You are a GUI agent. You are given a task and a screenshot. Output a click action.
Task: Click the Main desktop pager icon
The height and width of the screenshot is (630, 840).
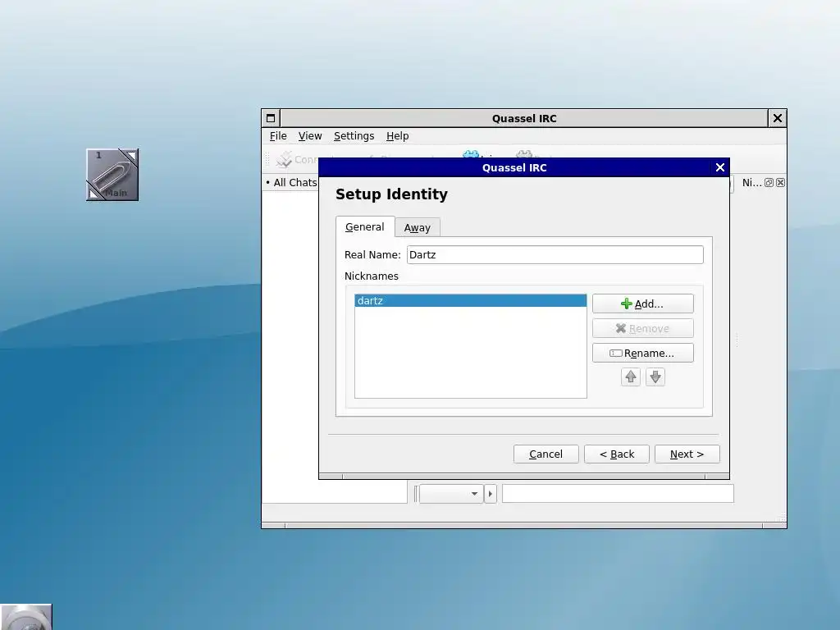click(x=112, y=176)
